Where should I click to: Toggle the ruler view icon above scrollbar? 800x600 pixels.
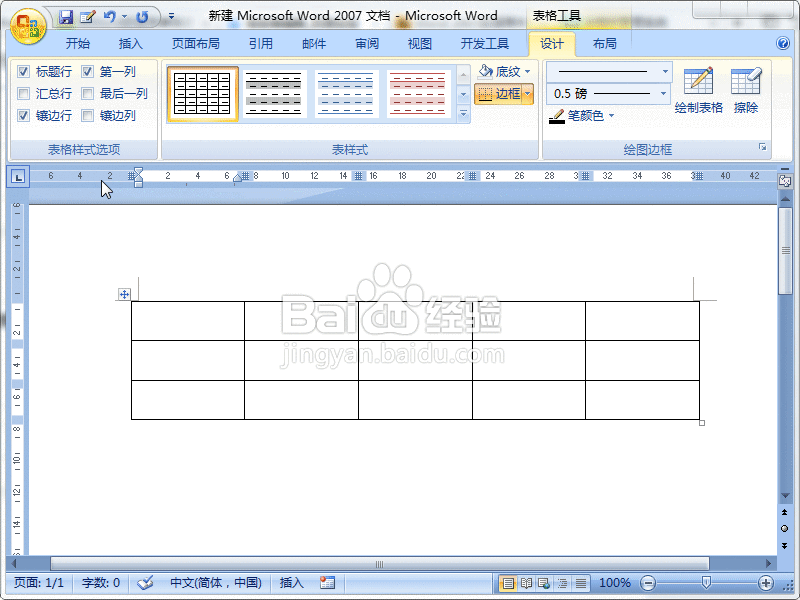tap(785, 181)
